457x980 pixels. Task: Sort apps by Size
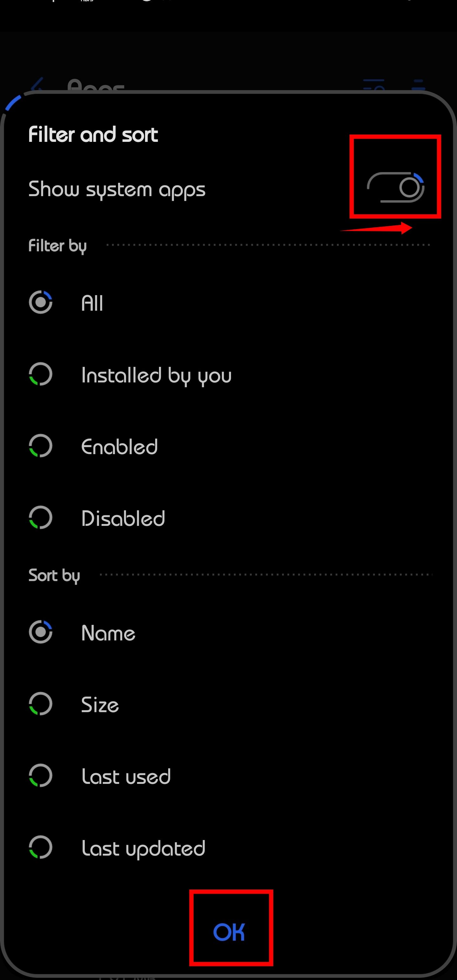41,704
